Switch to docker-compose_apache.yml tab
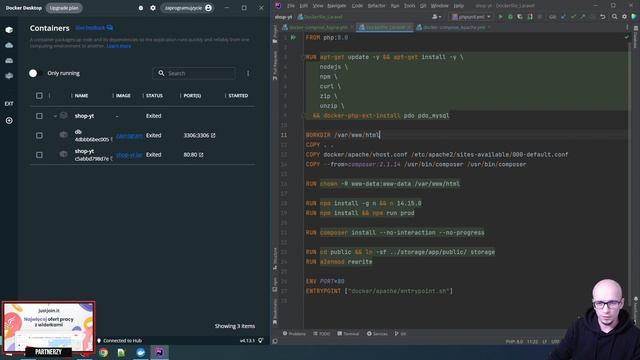Viewport: 640px width, 360px height. 453,27
